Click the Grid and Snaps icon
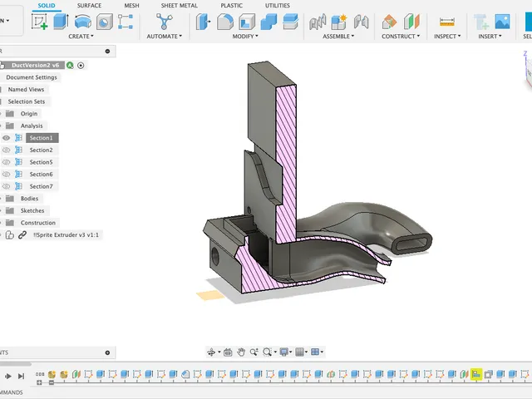The height and width of the screenshot is (399, 532). point(299,352)
